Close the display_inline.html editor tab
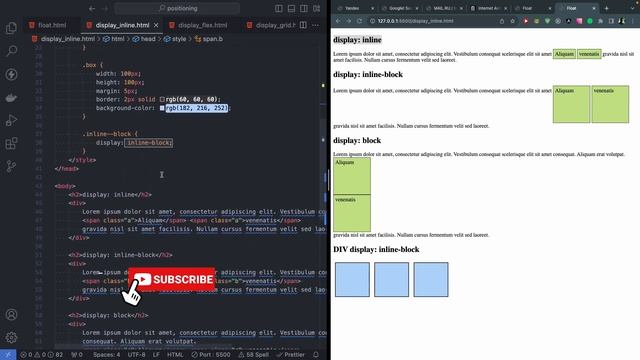Screen dimensions: 640x360 156,25
